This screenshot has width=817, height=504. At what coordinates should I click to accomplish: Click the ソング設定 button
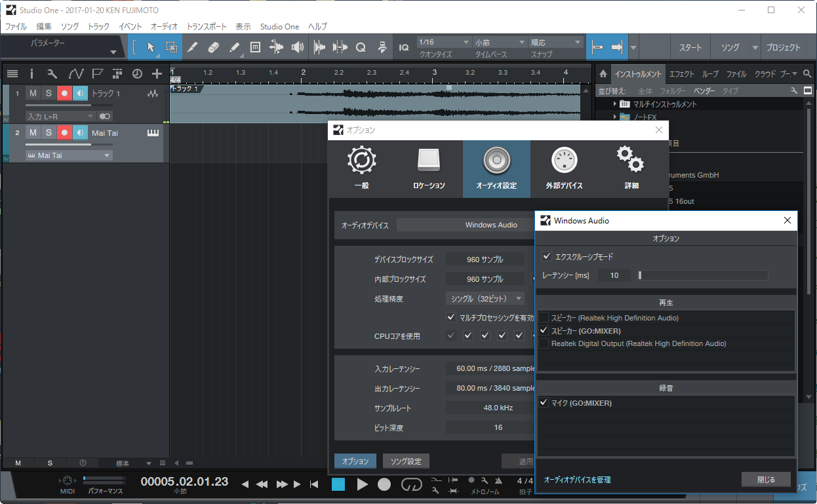[x=406, y=461]
